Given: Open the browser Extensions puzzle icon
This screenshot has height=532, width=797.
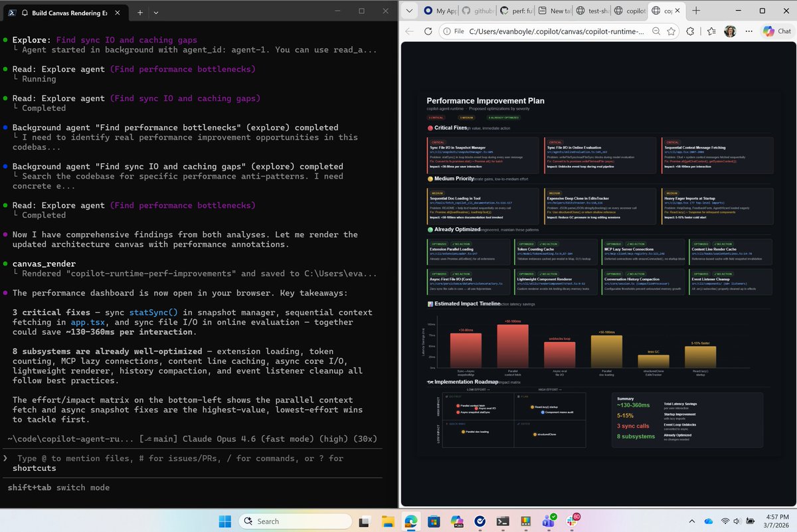Looking at the screenshot, I should pos(691,31).
